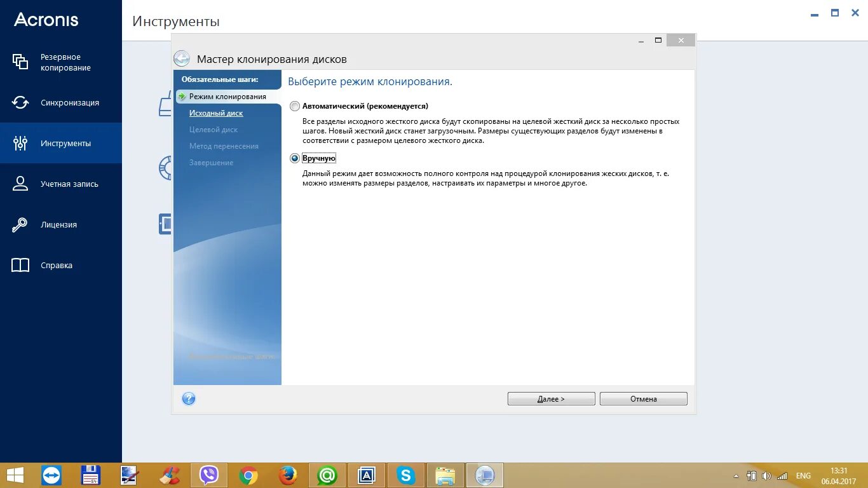Launch the blue floppy disk taskbar app
Image resolution: width=868 pixels, height=488 pixels.
pos(91,475)
